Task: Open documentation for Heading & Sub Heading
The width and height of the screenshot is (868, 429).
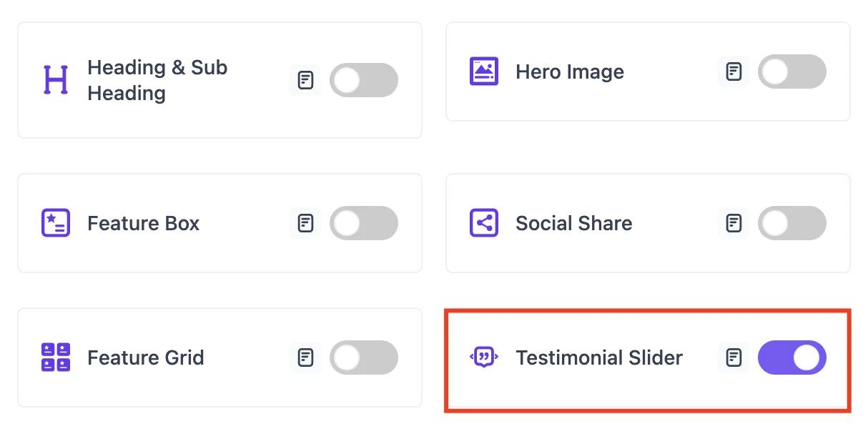Action: point(305,80)
